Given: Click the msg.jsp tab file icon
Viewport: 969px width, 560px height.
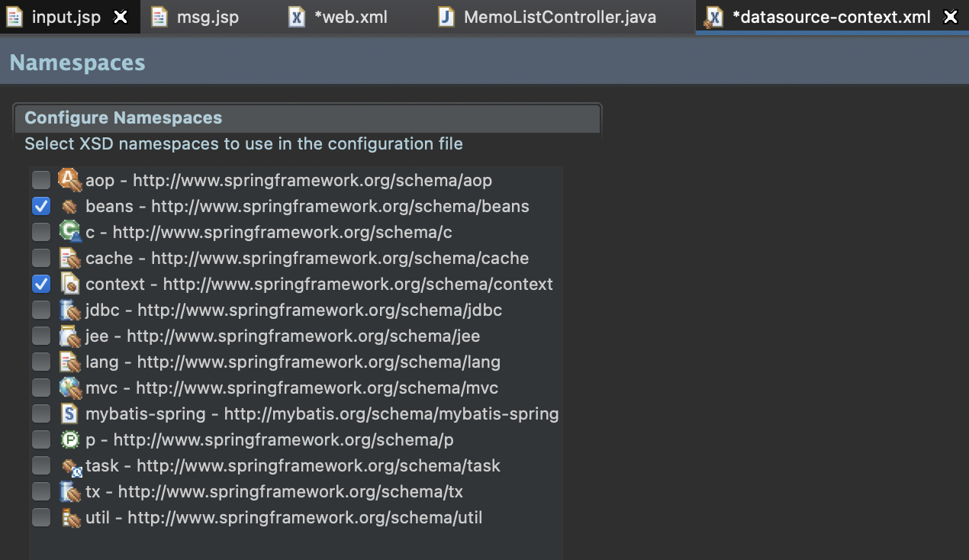Looking at the screenshot, I should pos(159,17).
